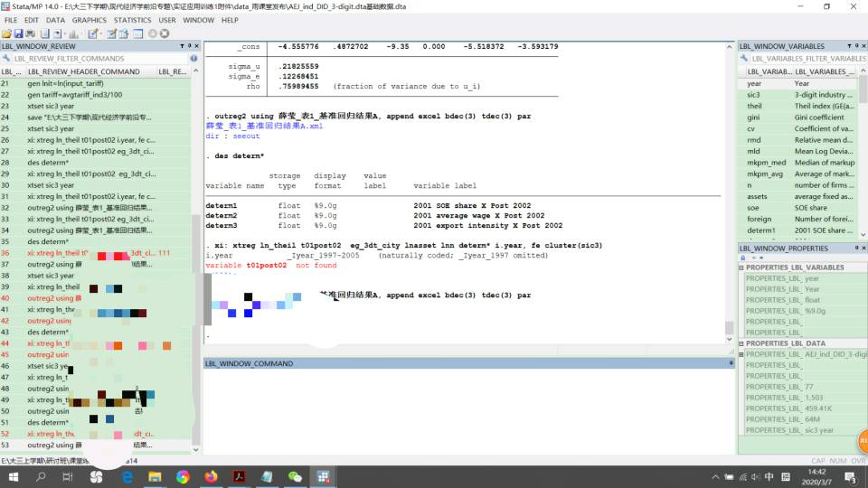Open Windows Start menu on taskbar
Image resolution: width=868 pixels, height=488 pixels.
coord(14,477)
